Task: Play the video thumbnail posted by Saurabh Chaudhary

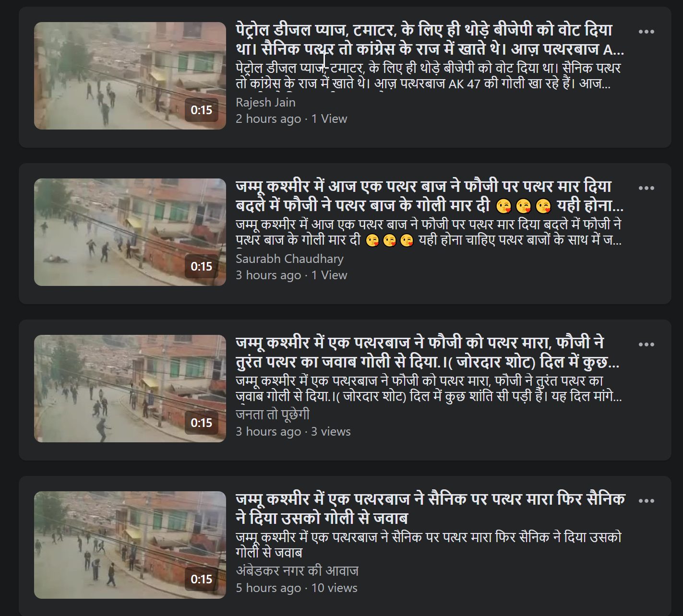Action: point(130,232)
